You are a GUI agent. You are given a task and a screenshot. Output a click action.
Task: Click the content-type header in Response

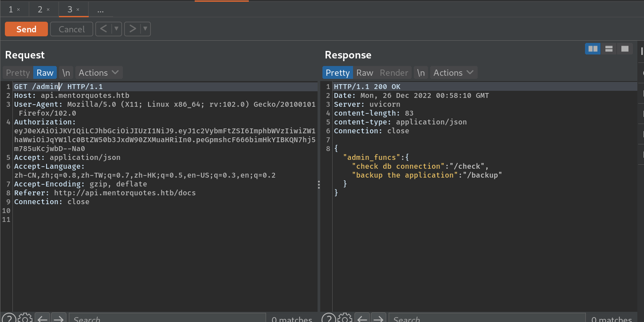400,122
